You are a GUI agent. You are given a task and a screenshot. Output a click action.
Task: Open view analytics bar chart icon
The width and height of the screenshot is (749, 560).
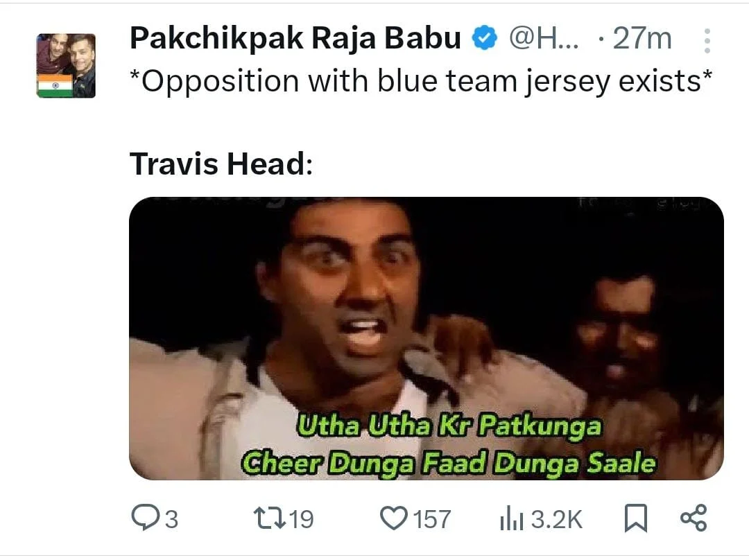512,519
